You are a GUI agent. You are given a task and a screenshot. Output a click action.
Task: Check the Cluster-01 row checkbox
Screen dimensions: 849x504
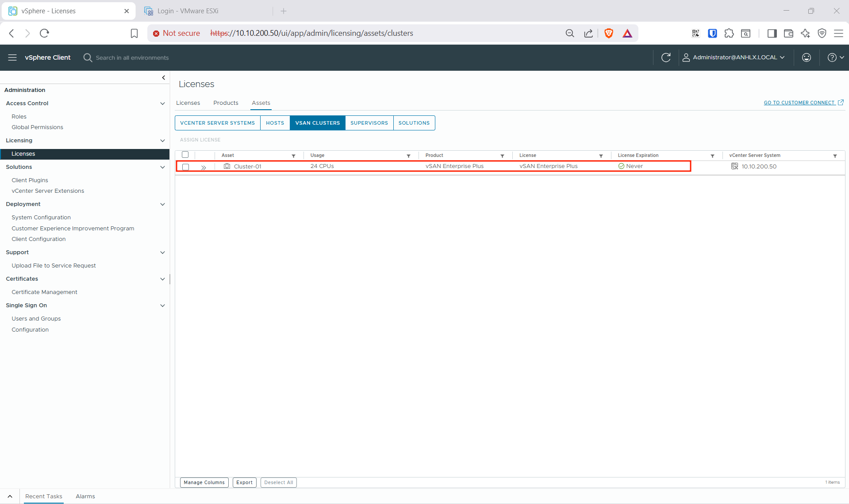pyautogui.click(x=186, y=167)
